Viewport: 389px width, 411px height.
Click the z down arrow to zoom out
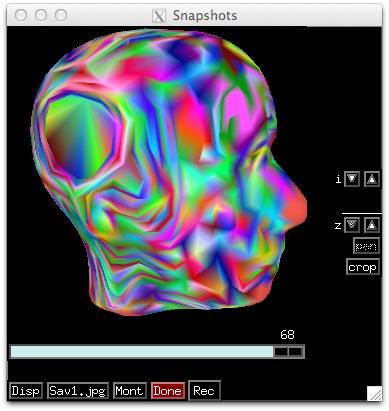pyautogui.click(x=352, y=225)
